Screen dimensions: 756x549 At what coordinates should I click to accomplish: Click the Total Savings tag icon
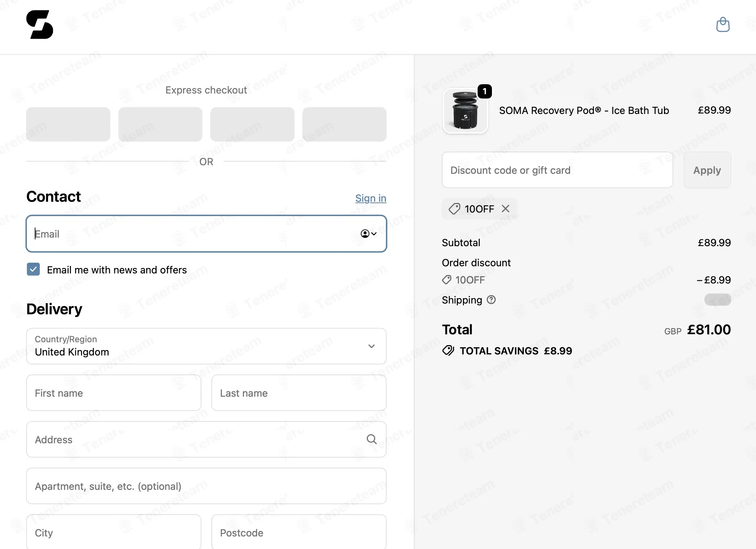pyautogui.click(x=448, y=350)
